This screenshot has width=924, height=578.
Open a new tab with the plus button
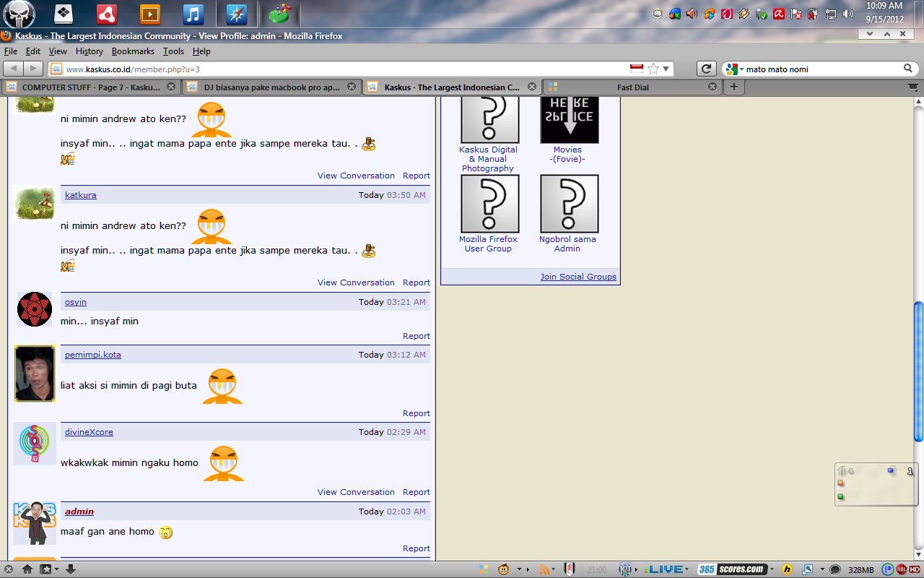coord(733,87)
